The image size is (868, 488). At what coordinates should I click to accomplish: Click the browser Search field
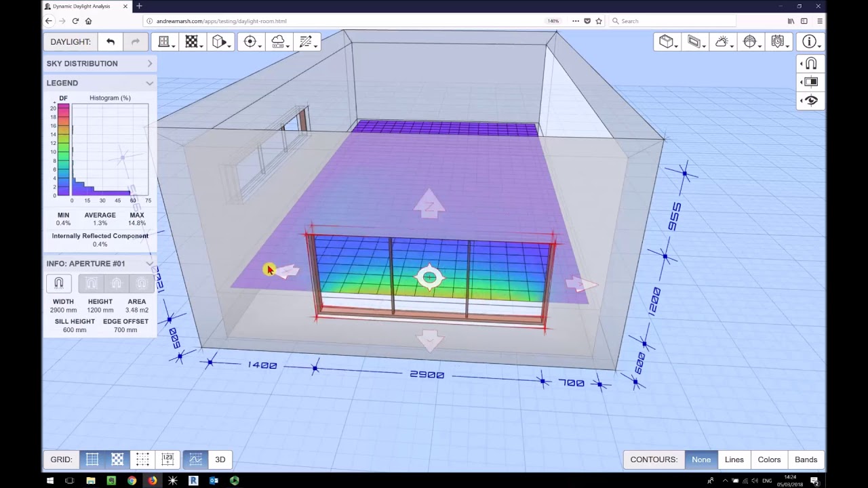tap(671, 21)
